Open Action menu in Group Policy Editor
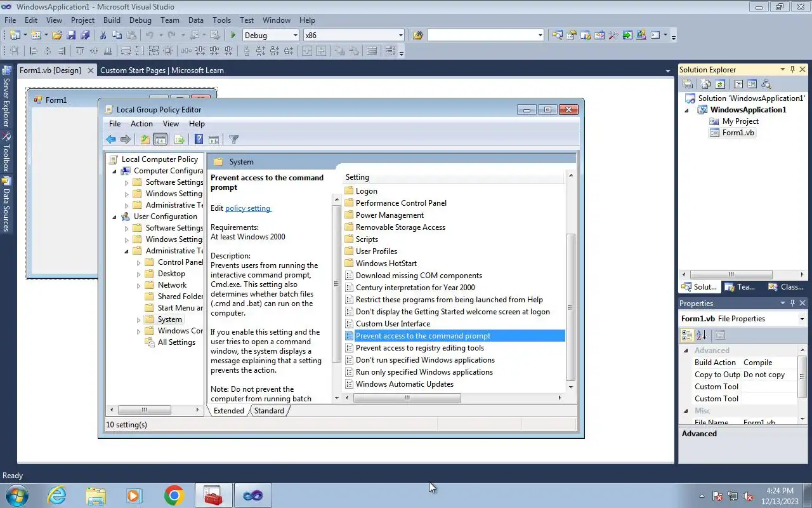The width and height of the screenshot is (812, 508). (141, 124)
